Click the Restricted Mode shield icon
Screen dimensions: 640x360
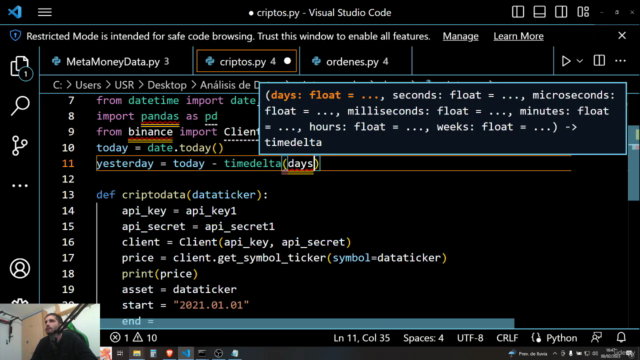pos(15,36)
